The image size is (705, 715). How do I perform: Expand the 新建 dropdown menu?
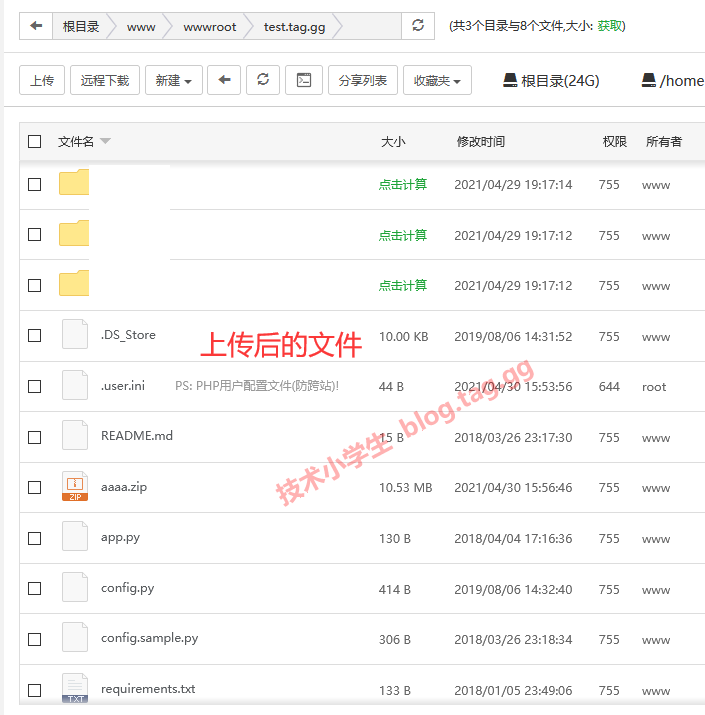click(x=174, y=80)
